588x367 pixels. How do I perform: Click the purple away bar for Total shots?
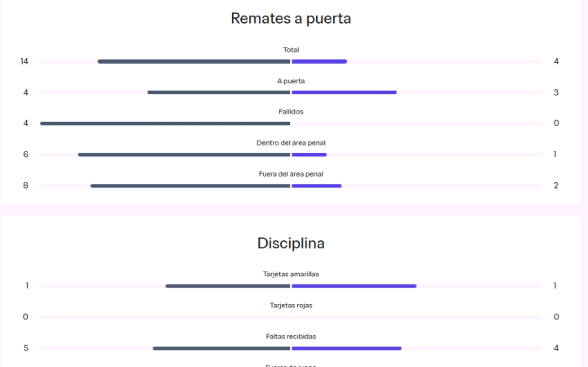(319, 61)
